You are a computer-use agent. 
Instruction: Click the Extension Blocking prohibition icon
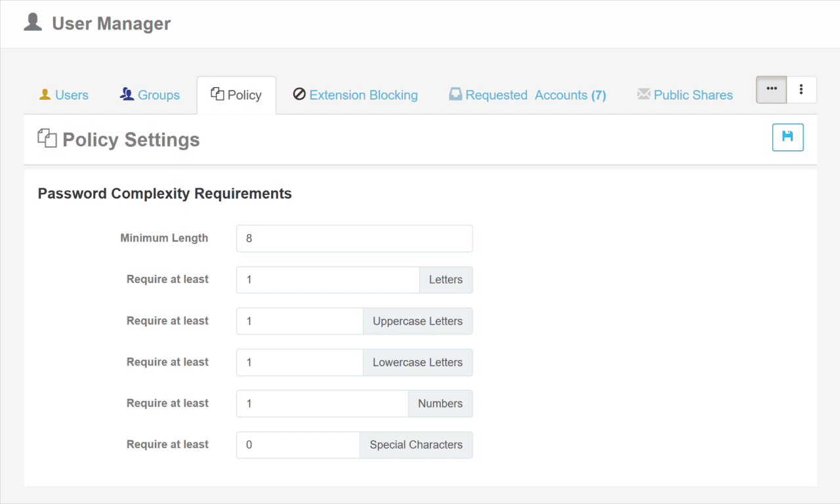299,94
